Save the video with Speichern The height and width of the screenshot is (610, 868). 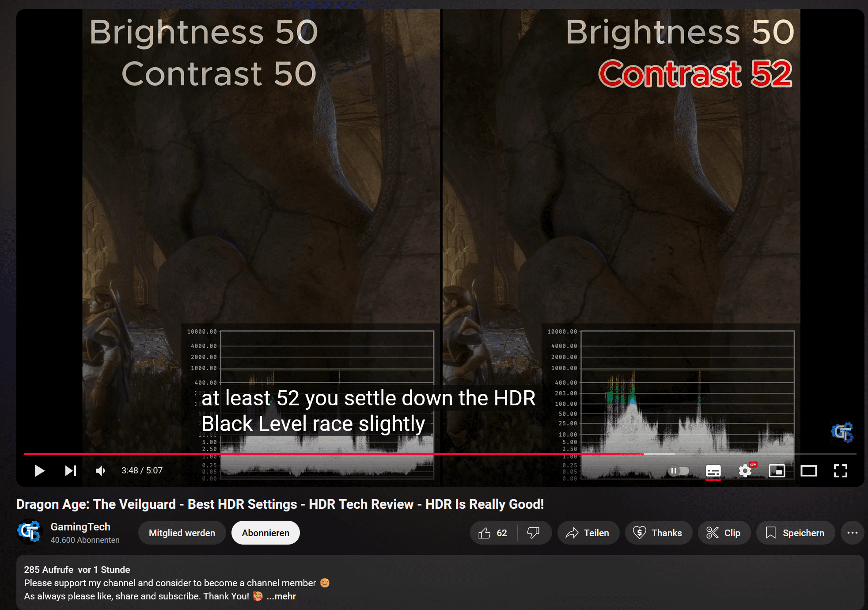[x=796, y=533]
